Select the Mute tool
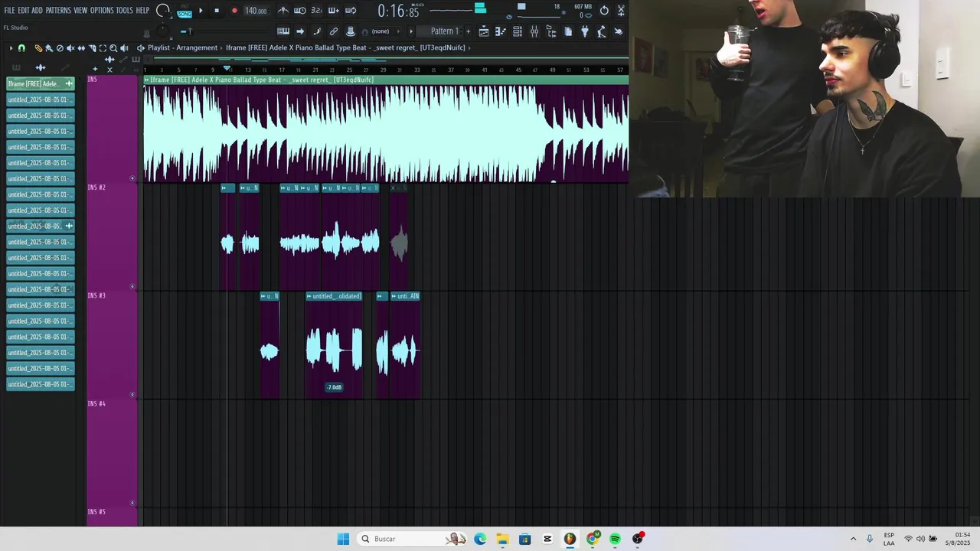The image size is (980, 551). 70,48
